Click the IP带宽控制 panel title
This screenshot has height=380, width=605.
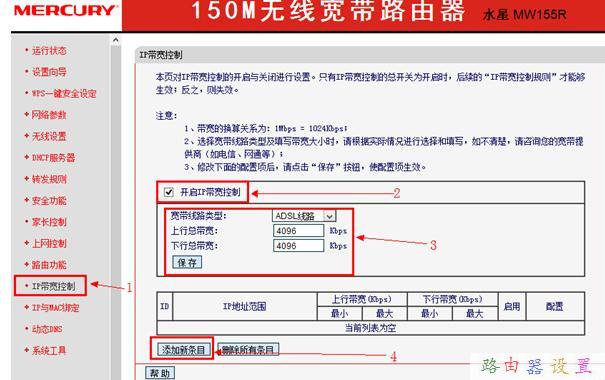[161, 55]
